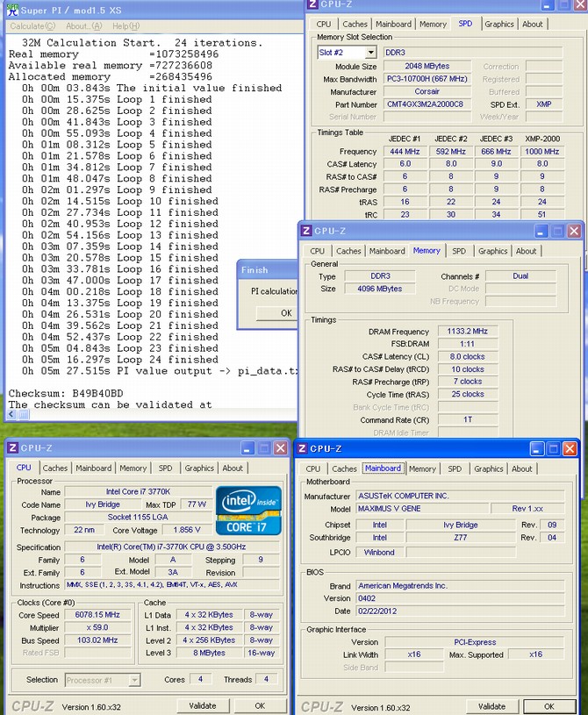Switch to CPU tab in Memory window

317,251
